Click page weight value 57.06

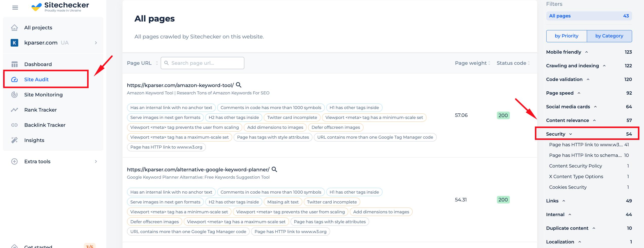coord(461,115)
